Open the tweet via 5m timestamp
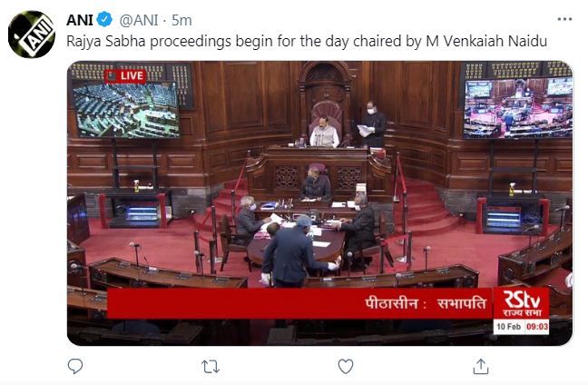The width and height of the screenshot is (588, 385). tap(181, 20)
